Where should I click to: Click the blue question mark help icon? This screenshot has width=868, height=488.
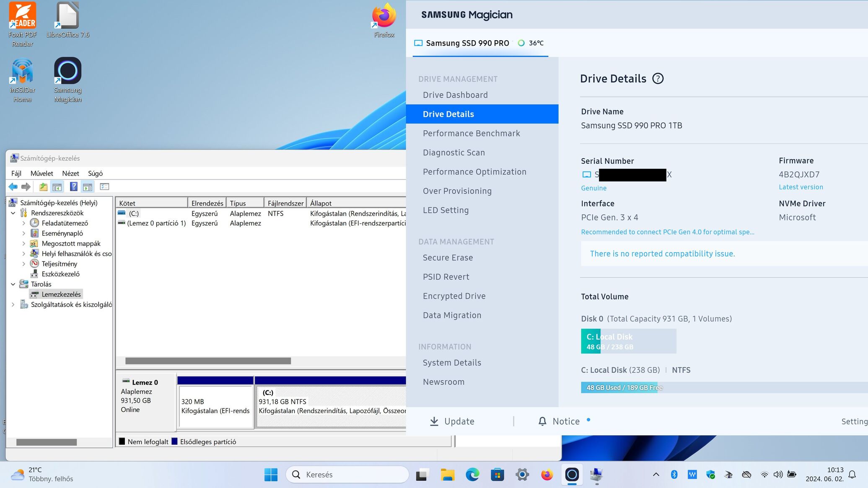(x=73, y=187)
